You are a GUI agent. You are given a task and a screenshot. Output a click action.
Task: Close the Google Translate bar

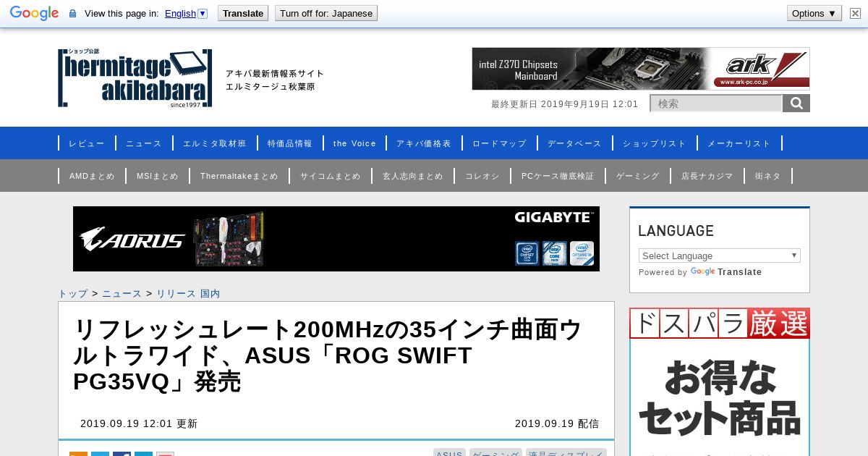point(855,13)
